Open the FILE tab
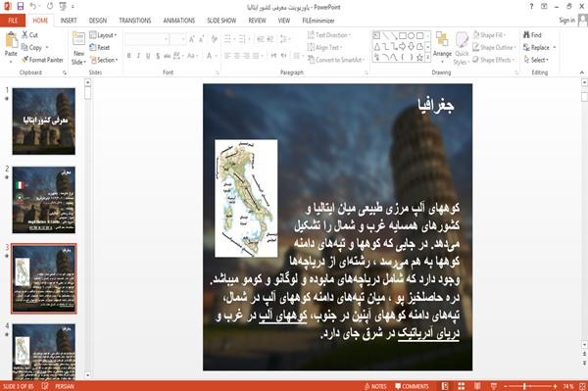This screenshot has height=391, width=588. point(13,21)
